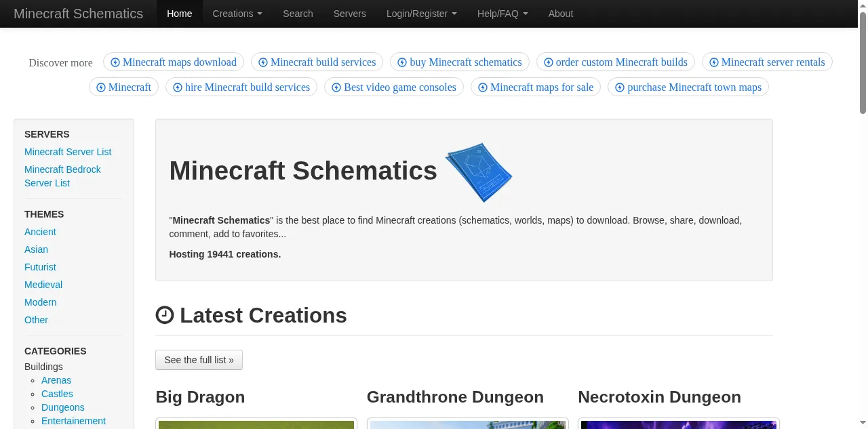Open the purchase Minecraft town maps suggestion
The width and height of the screenshot is (868, 429).
(x=688, y=87)
